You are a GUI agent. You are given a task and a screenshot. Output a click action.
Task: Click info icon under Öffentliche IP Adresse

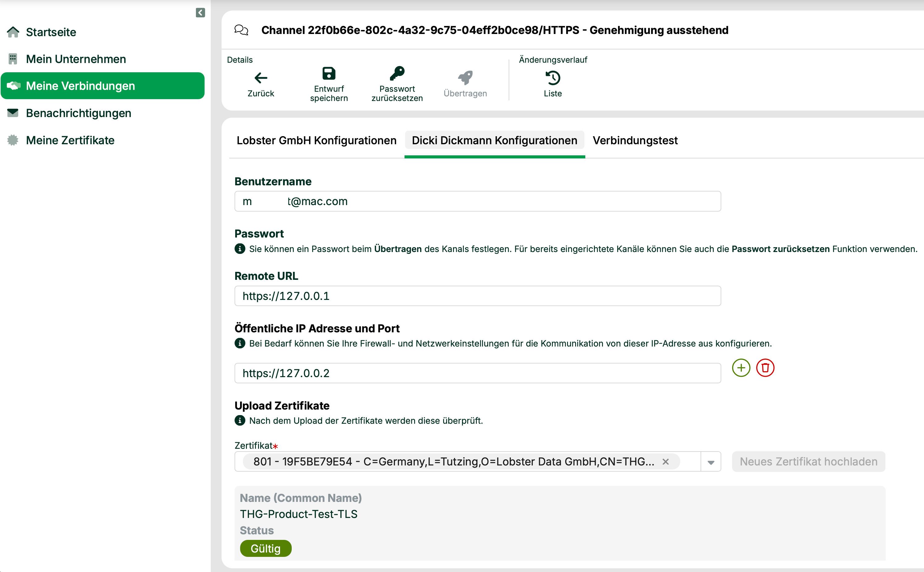[239, 343]
